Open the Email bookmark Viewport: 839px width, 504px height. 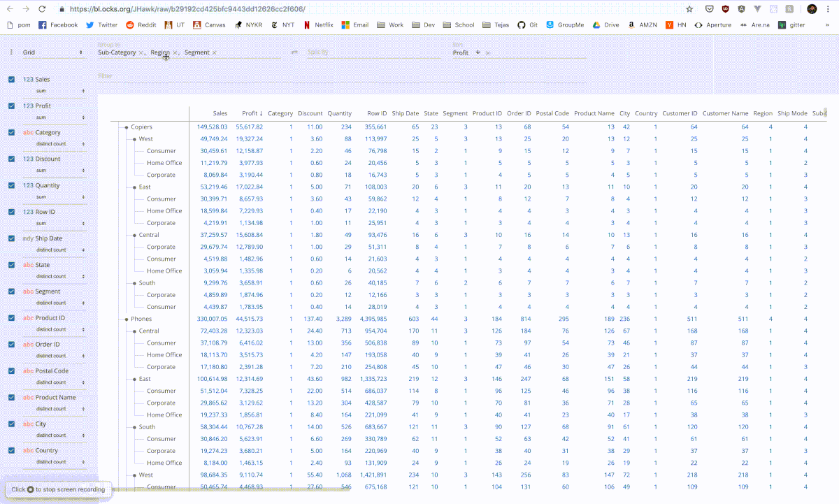tap(354, 24)
